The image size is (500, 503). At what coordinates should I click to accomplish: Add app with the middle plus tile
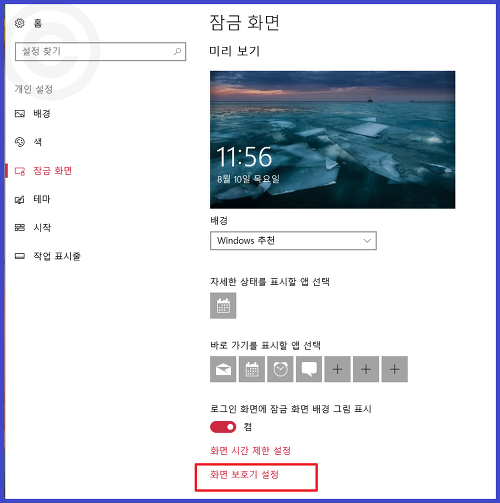[x=366, y=369]
